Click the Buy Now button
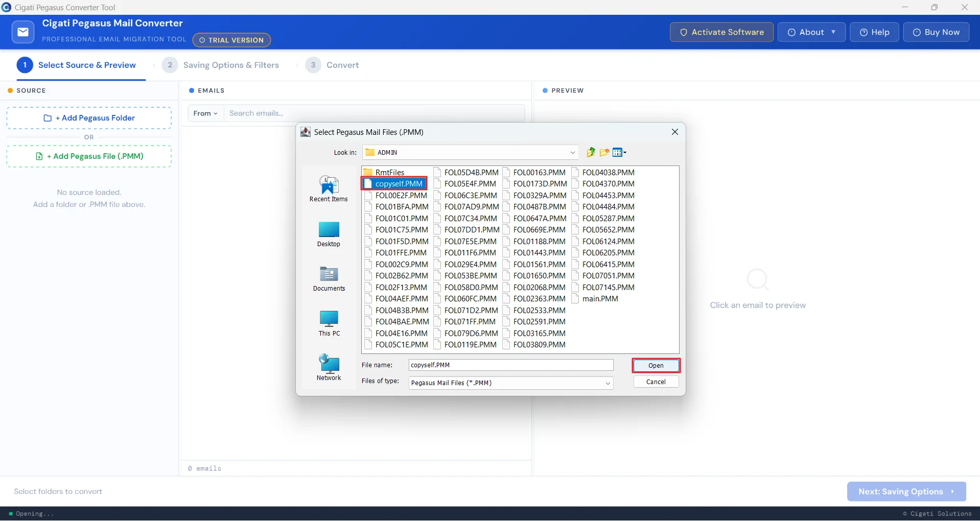 [936, 32]
